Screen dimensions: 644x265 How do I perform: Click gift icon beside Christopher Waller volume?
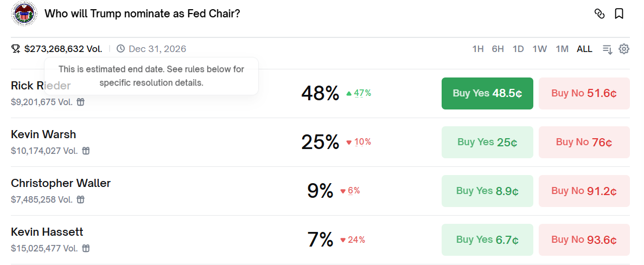[x=80, y=199]
